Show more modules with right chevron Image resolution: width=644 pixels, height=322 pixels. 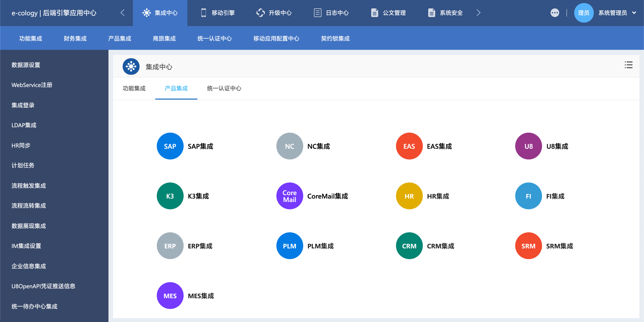pos(478,13)
